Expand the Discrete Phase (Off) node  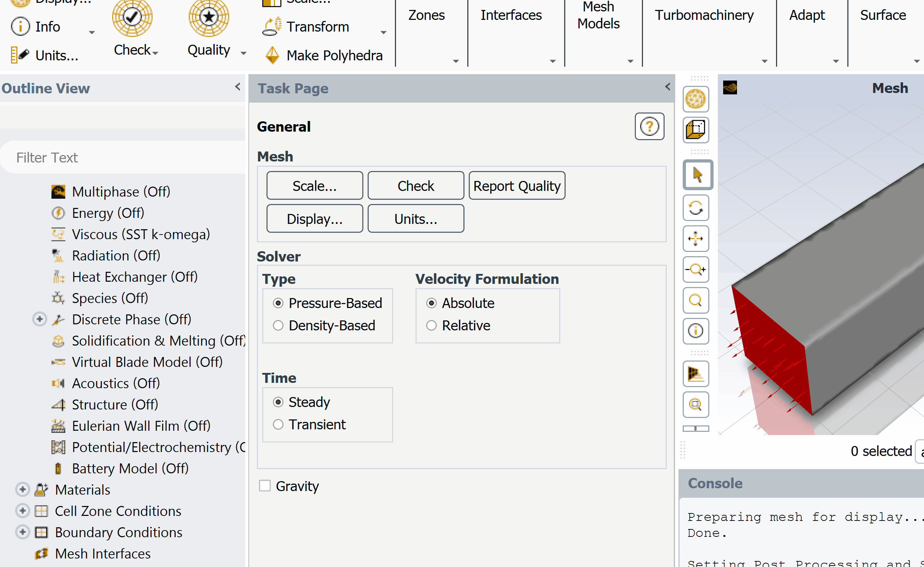[x=39, y=319]
